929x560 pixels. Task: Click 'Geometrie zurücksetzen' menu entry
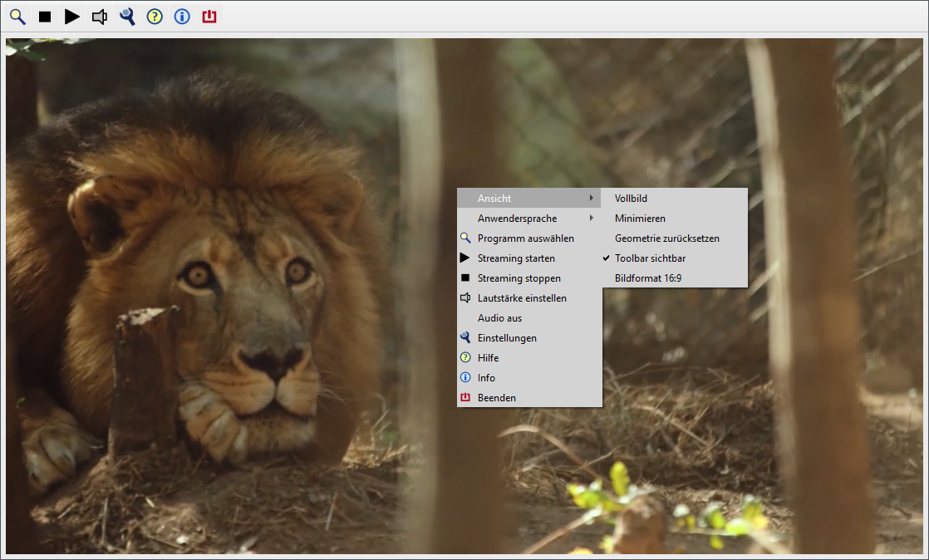(x=666, y=238)
